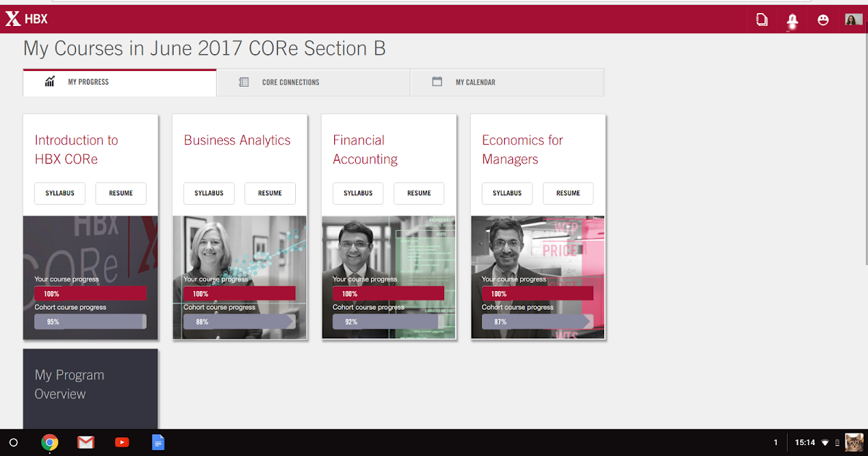This screenshot has width=868, height=456.
Task: Click cohort progress bar showing 92%
Action: [x=388, y=321]
